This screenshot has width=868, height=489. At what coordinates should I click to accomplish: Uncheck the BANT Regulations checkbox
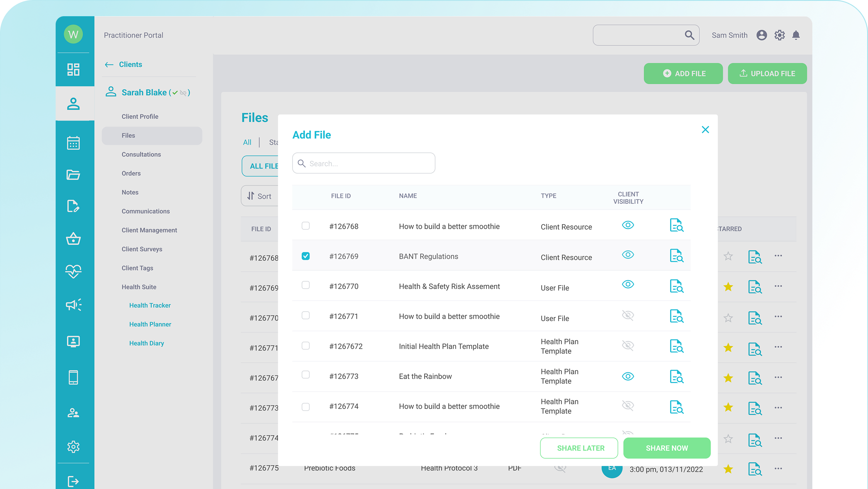coord(306,256)
